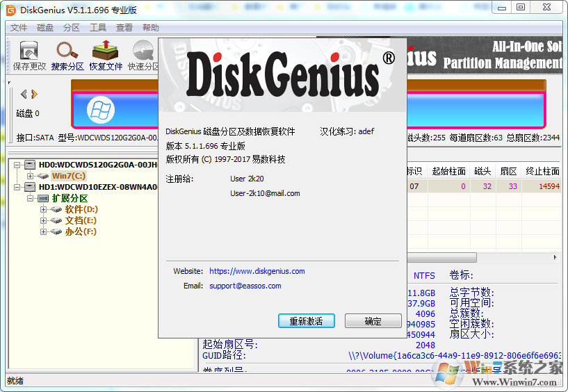
Task: Collapse the HD0 disk tree node
Action: (x=17, y=165)
